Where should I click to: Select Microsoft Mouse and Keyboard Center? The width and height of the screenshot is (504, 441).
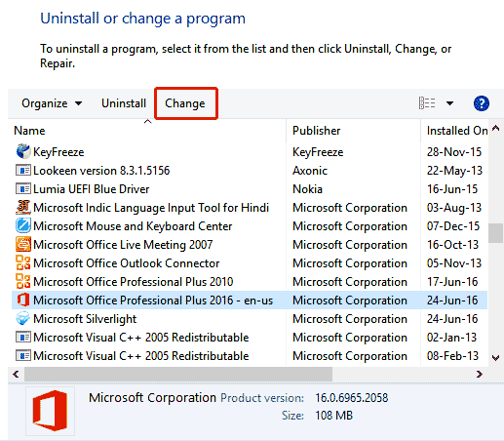tap(250, 225)
